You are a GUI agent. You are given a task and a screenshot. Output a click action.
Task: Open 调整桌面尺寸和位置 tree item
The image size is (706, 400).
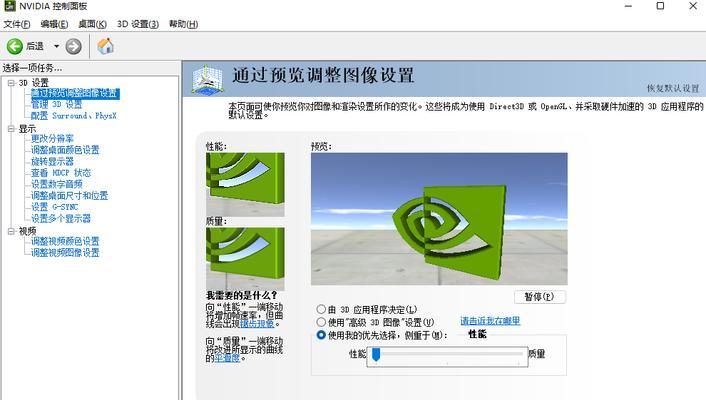click(69, 195)
